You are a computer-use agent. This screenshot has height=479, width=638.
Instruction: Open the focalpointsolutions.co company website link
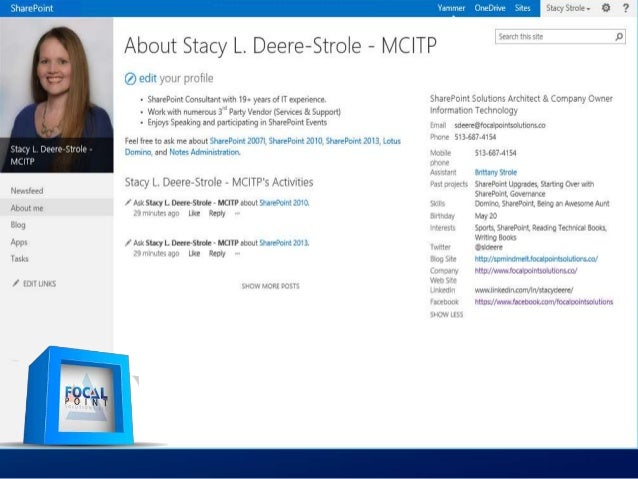click(526, 271)
